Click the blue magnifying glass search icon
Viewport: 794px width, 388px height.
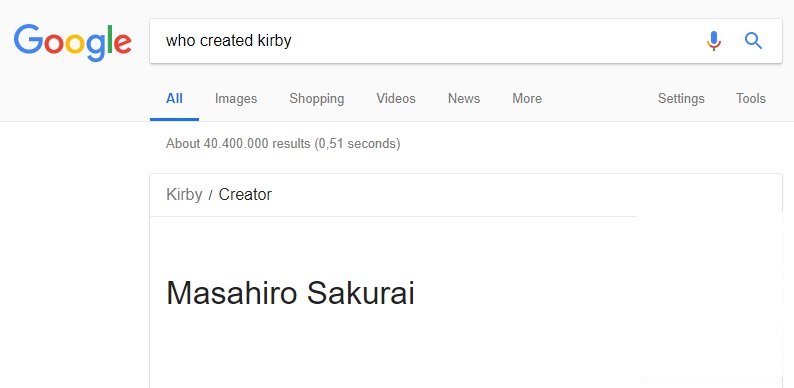point(753,41)
